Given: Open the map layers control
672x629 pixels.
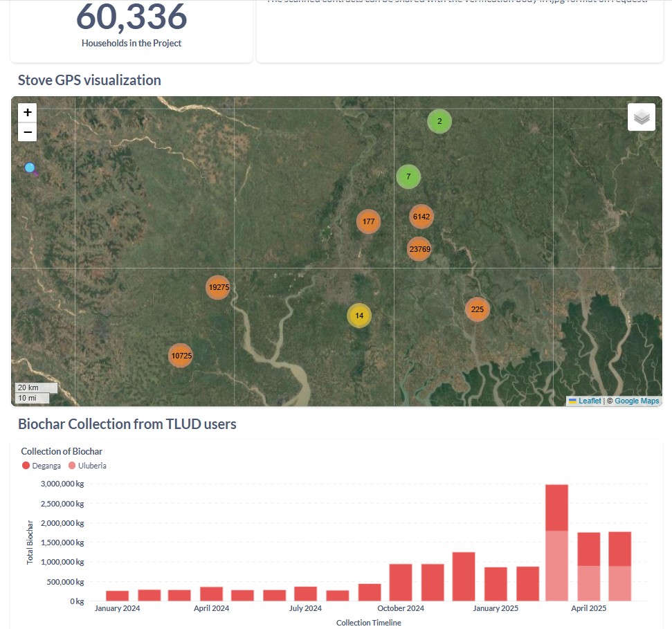Looking at the screenshot, I should [x=642, y=117].
